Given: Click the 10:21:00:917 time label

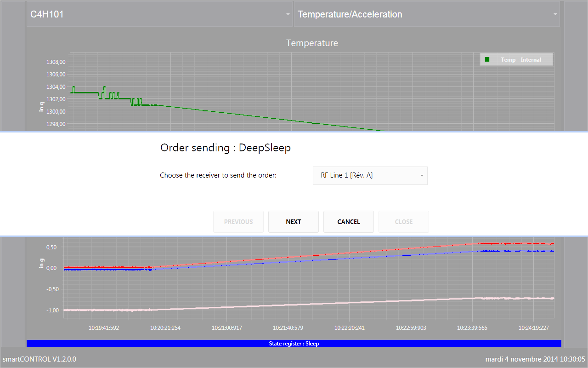Looking at the screenshot, I should 227,328.
